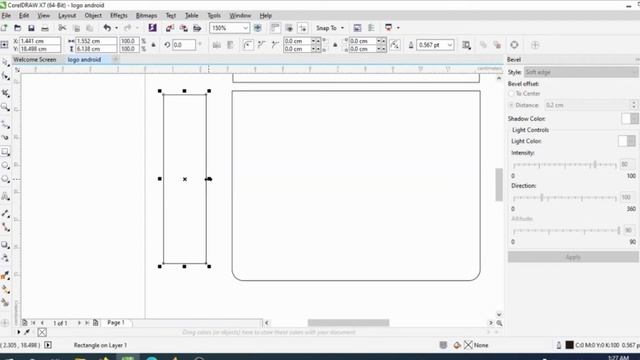Open the outline width 0.567 pt dropdown
The image size is (640, 360).
click(x=449, y=45)
